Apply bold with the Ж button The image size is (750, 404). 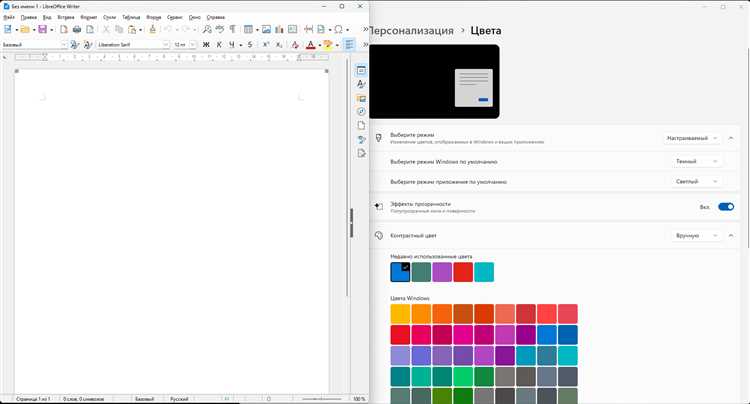click(x=206, y=44)
